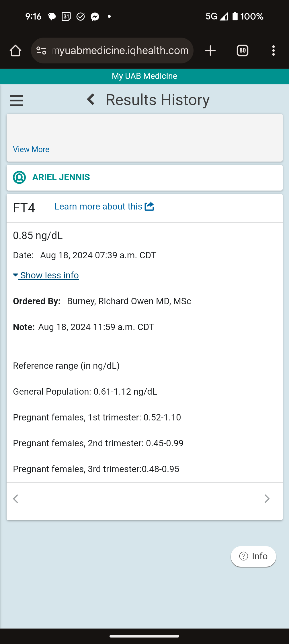Go to previous result with left chevron

(16, 499)
